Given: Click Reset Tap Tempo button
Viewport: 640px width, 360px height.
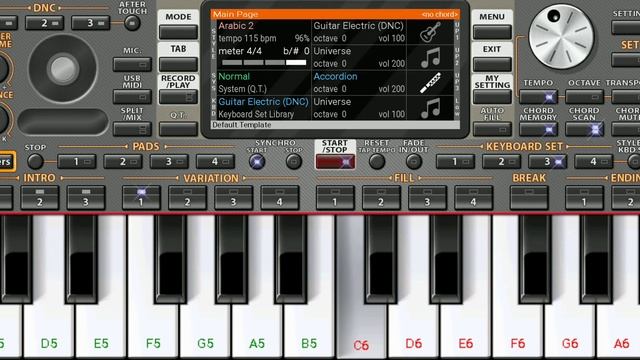Looking at the screenshot, I should coord(377,162).
